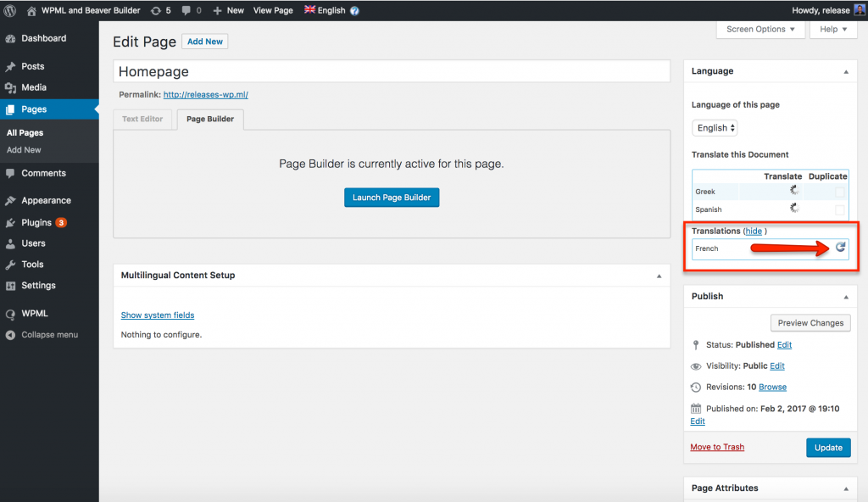Click Edit link next to Status
This screenshot has width=868, height=502.
[784, 345]
